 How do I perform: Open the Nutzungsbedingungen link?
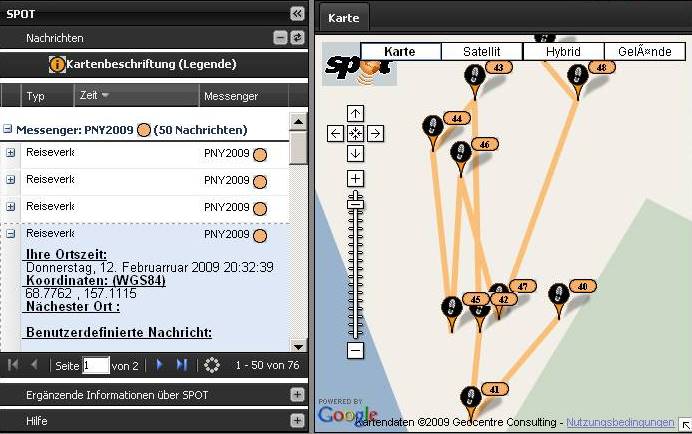pos(620,422)
